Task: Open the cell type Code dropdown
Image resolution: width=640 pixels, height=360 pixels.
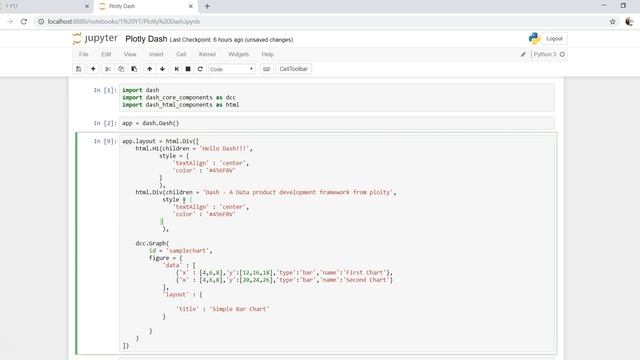Action: pyautogui.click(x=231, y=69)
